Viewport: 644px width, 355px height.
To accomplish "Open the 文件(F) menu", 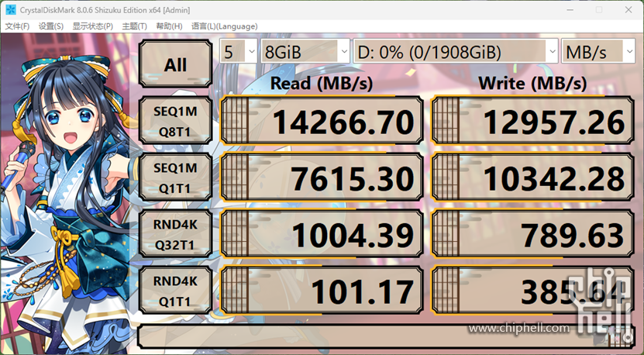I will pyautogui.click(x=17, y=26).
